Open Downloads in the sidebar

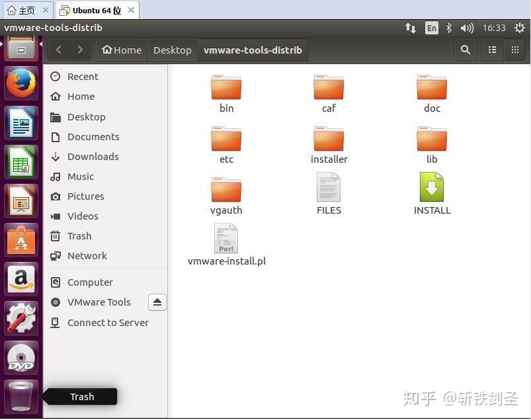[106, 157]
